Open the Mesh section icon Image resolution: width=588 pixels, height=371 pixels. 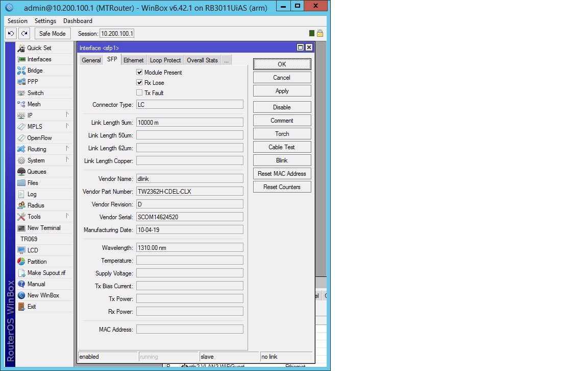pyautogui.click(x=21, y=104)
